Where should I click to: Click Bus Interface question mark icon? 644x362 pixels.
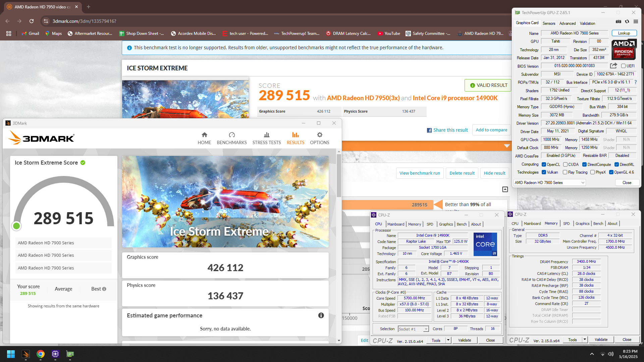tap(635, 82)
